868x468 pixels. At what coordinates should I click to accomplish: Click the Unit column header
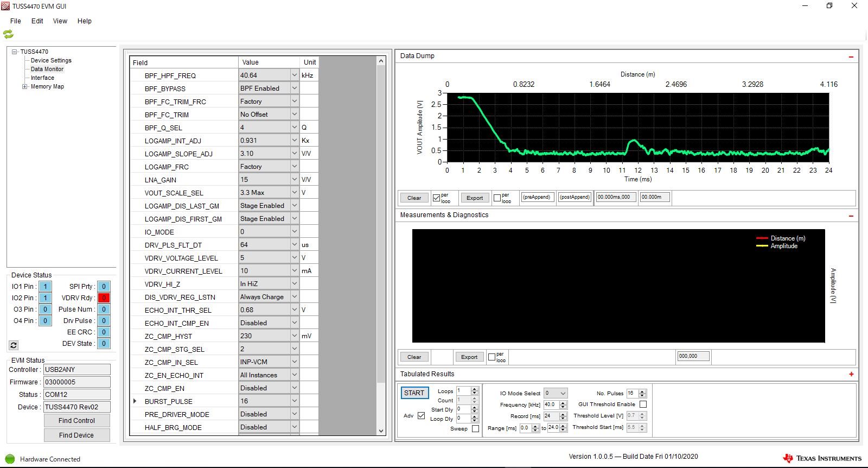pyautogui.click(x=309, y=62)
